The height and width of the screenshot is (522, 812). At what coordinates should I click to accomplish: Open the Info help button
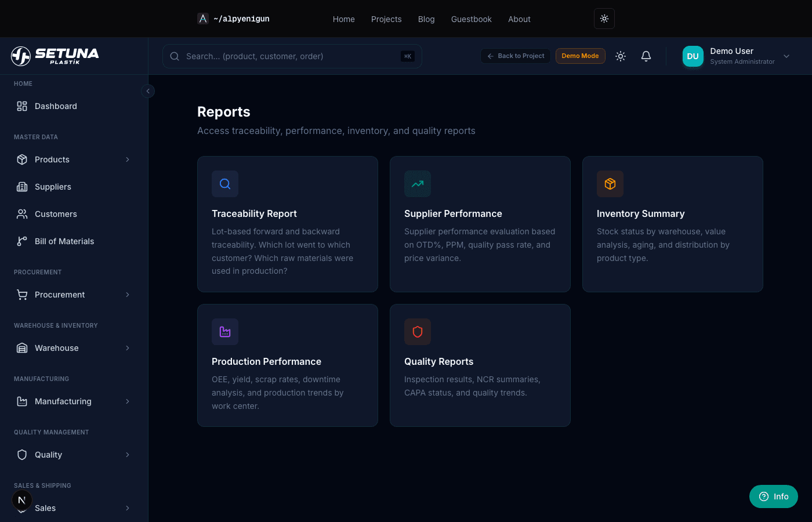773,496
